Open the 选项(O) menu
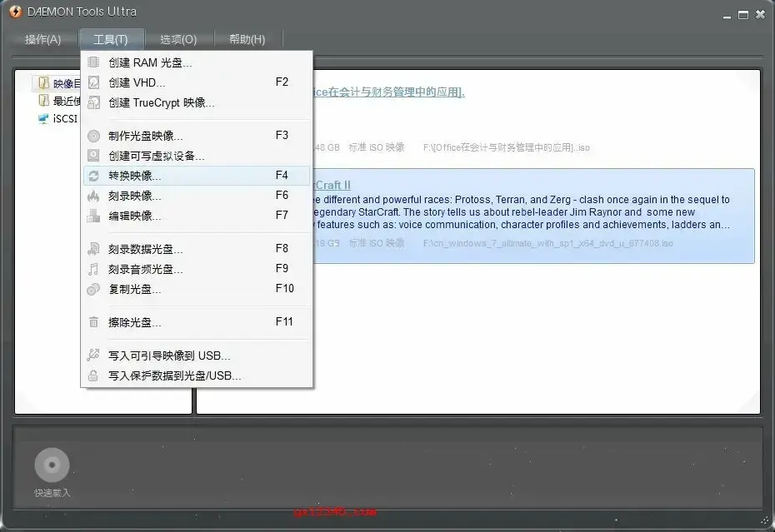The height and width of the screenshot is (532, 775). pos(178,39)
